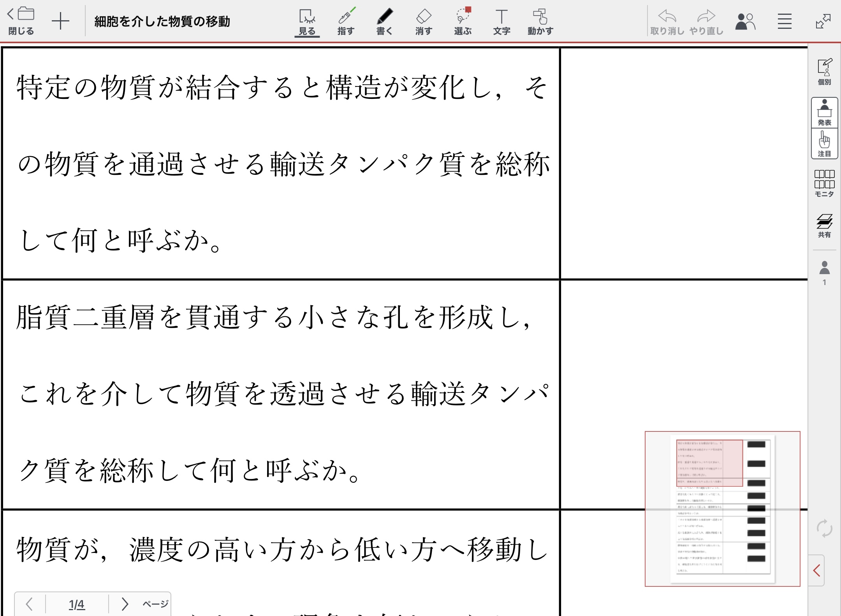Viewport: 841px width, 616px height.
Task: Select the 見る (view) tool
Action: [x=307, y=22]
